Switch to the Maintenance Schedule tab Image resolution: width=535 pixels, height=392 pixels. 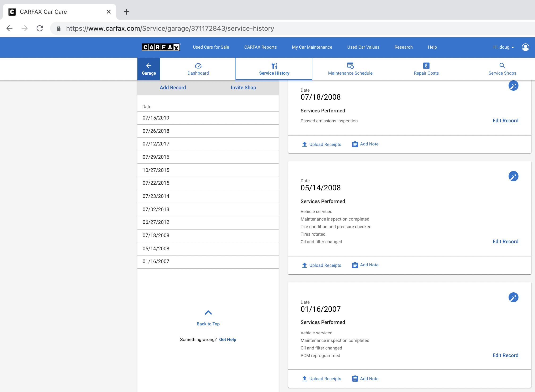coord(350,69)
